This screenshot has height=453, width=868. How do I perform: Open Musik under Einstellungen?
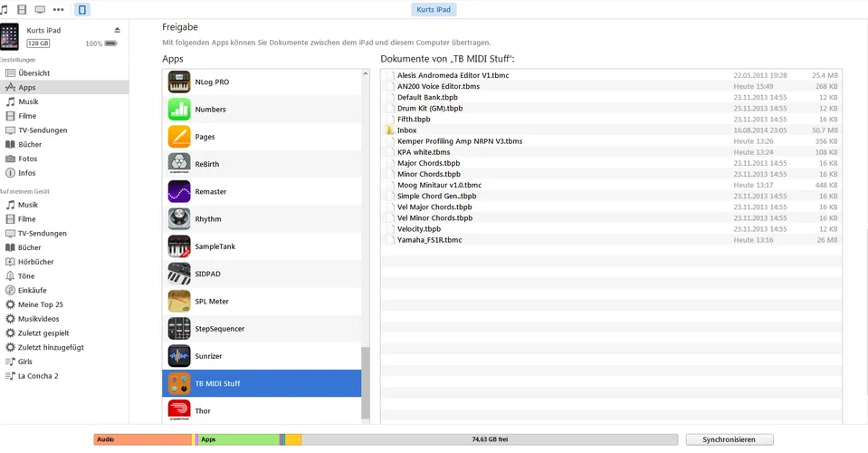(64, 101)
